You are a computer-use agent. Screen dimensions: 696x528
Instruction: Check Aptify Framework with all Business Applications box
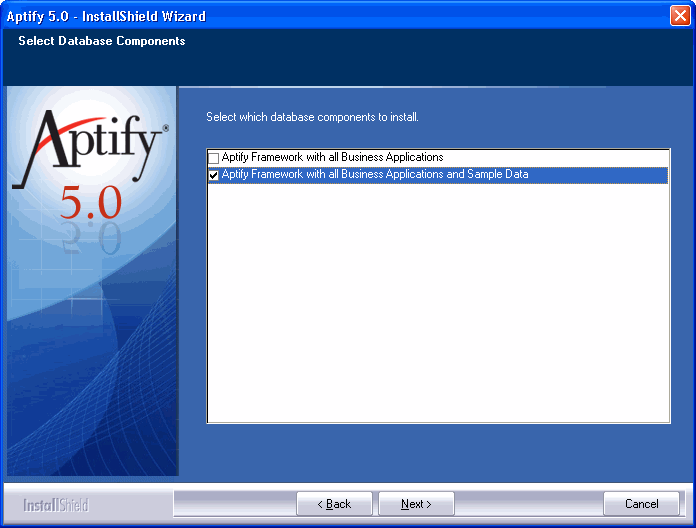(214, 158)
